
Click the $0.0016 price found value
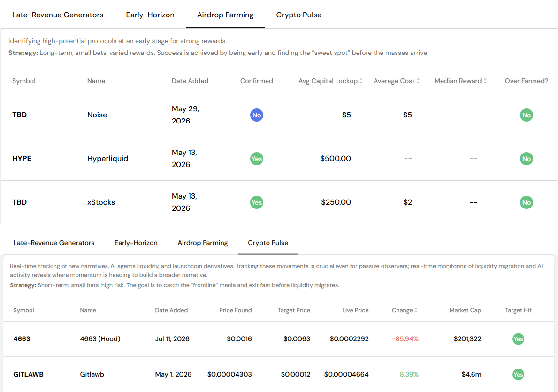pos(239,338)
